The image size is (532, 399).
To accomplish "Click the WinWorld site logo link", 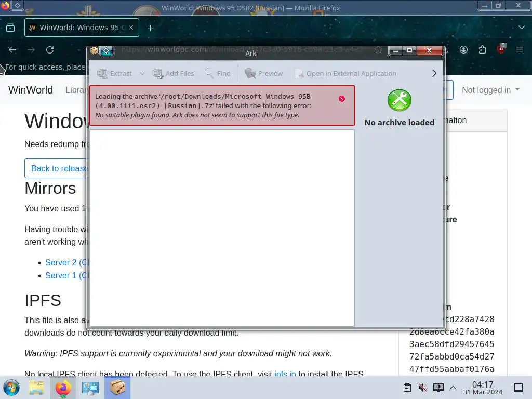I will (x=31, y=90).
